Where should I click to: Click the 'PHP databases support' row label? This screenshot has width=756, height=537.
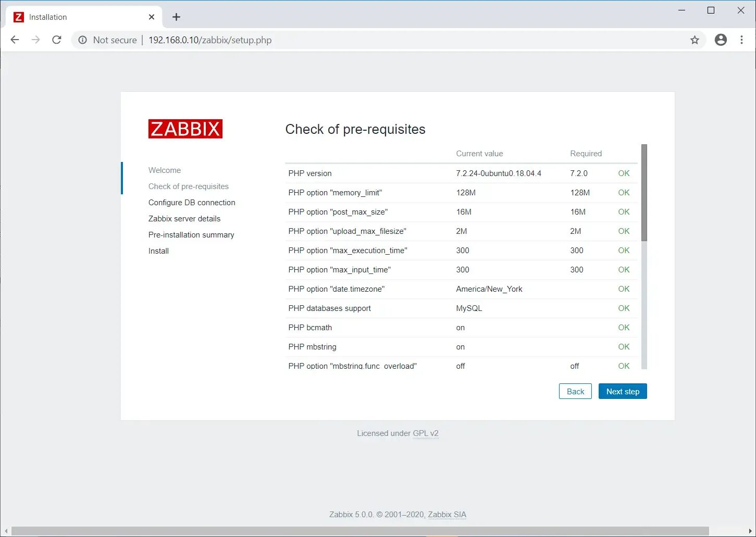[x=329, y=308]
